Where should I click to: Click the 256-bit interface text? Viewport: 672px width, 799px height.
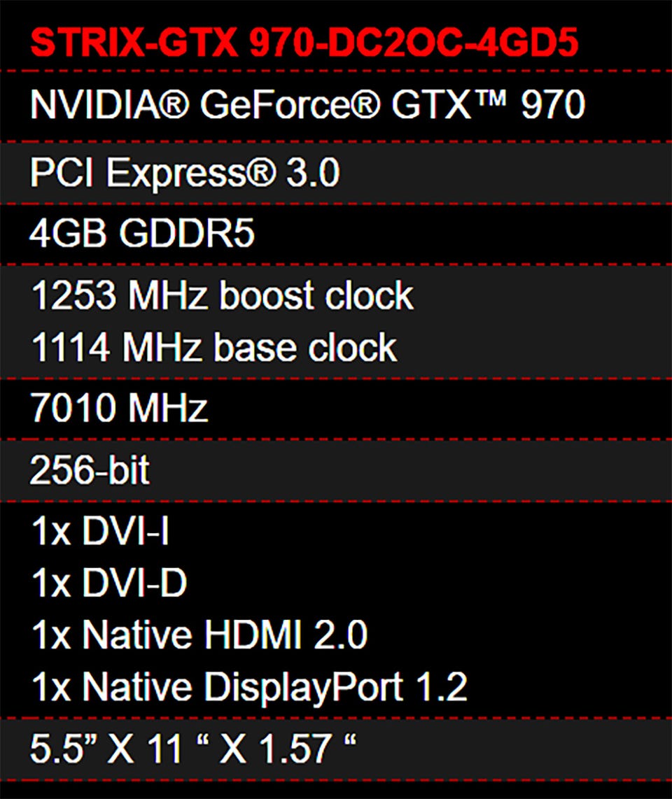[x=90, y=471]
